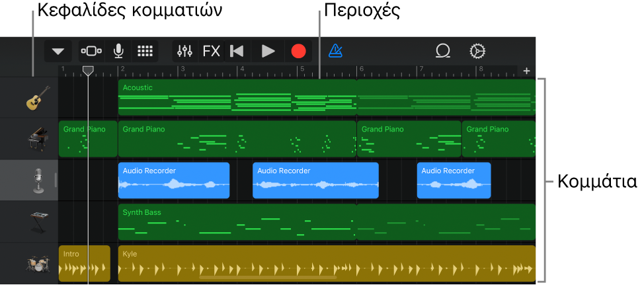Click bar 7 on the ruler
Screen dimensions: 644x285
(x=421, y=69)
